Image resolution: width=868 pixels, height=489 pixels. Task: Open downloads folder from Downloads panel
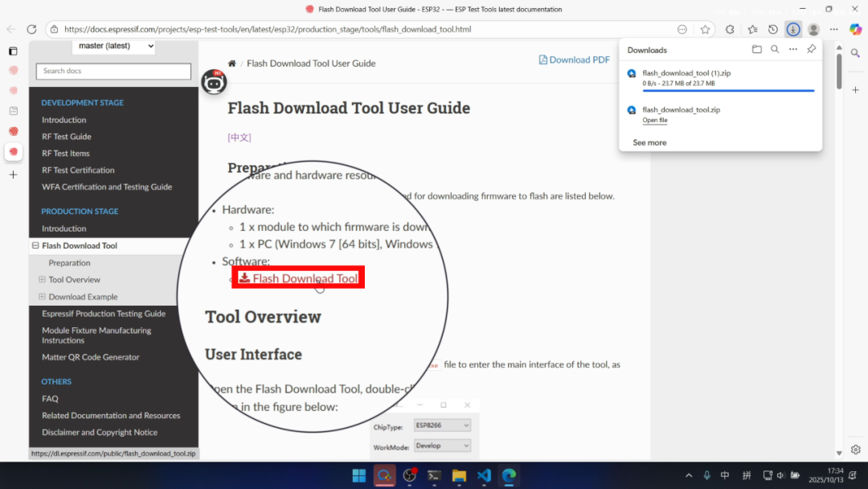[x=756, y=50]
